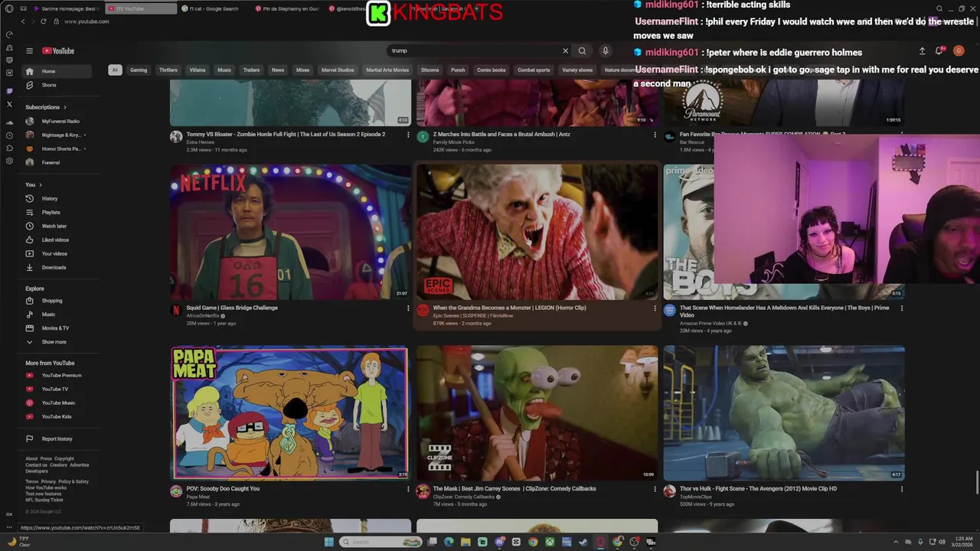Open Home in YouTube sidebar
Viewport: 980px width, 551px height.
[x=57, y=71]
